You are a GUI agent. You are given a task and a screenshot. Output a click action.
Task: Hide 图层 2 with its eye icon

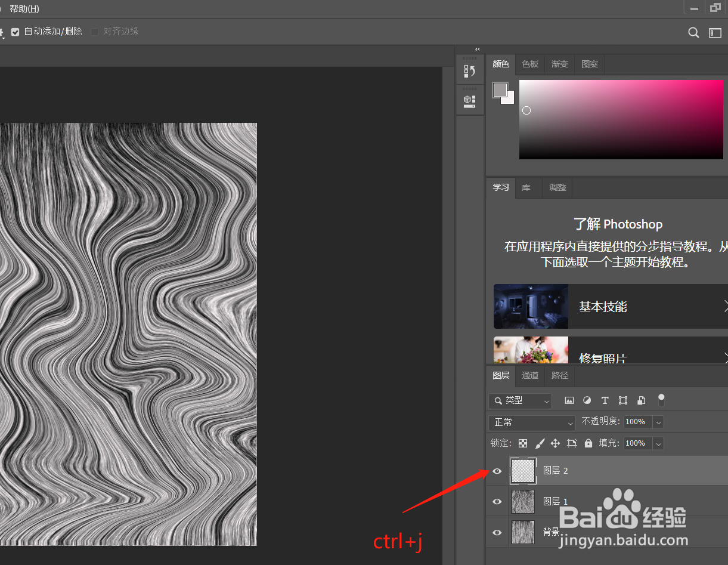[x=497, y=471]
